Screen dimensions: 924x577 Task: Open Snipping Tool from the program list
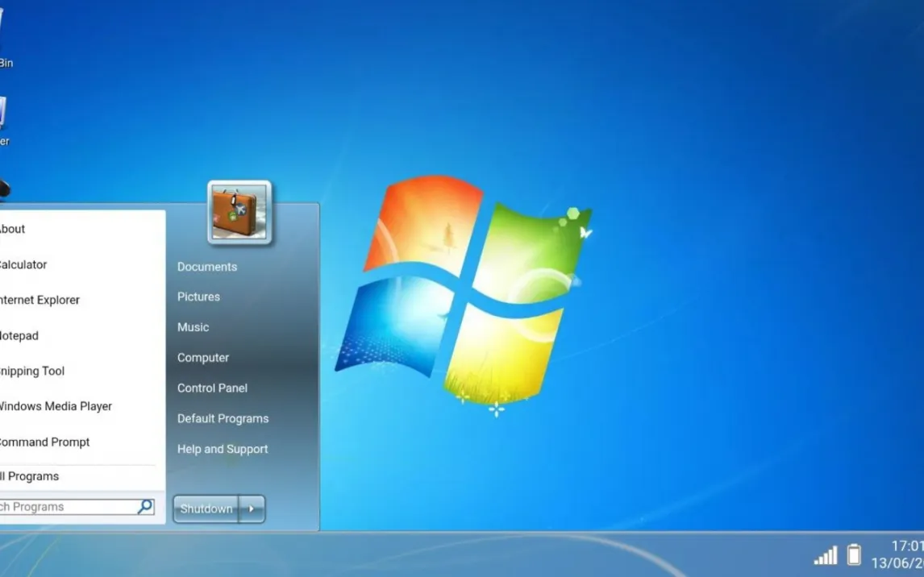(x=31, y=371)
